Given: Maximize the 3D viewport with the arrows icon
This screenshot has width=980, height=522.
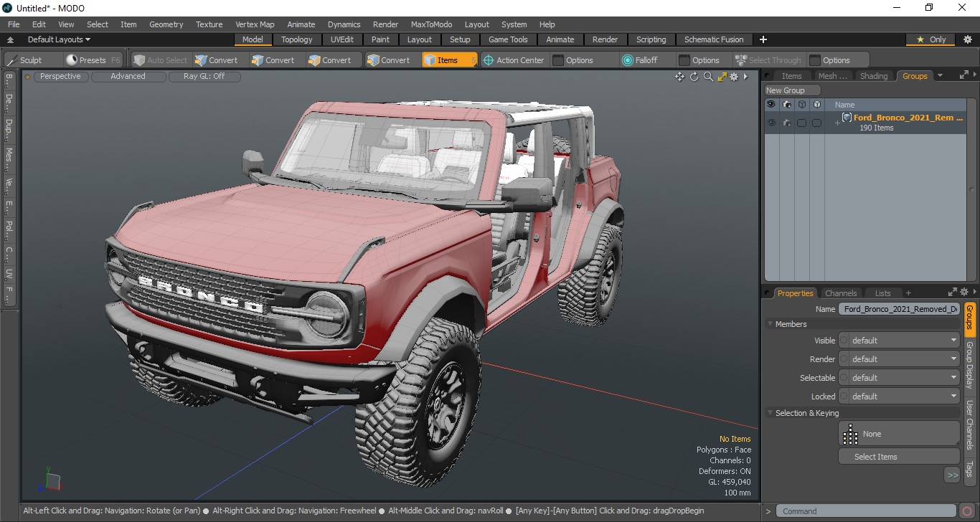Looking at the screenshot, I should tap(722, 77).
